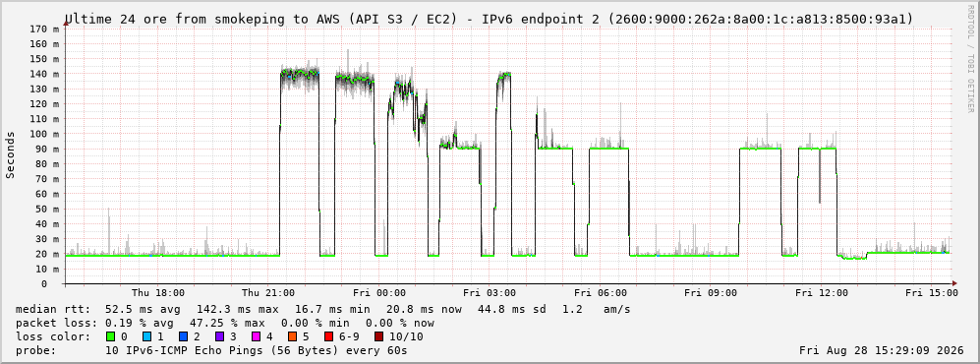Image resolution: width=980 pixels, height=364 pixels.
Task: Click the Seconds y-axis title
Action: (11, 154)
